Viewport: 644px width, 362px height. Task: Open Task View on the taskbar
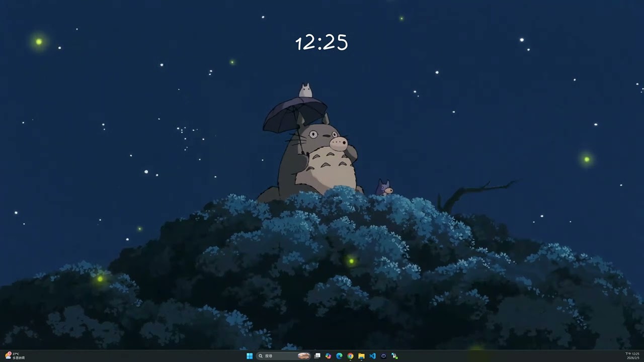pyautogui.click(x=317, y=356)
